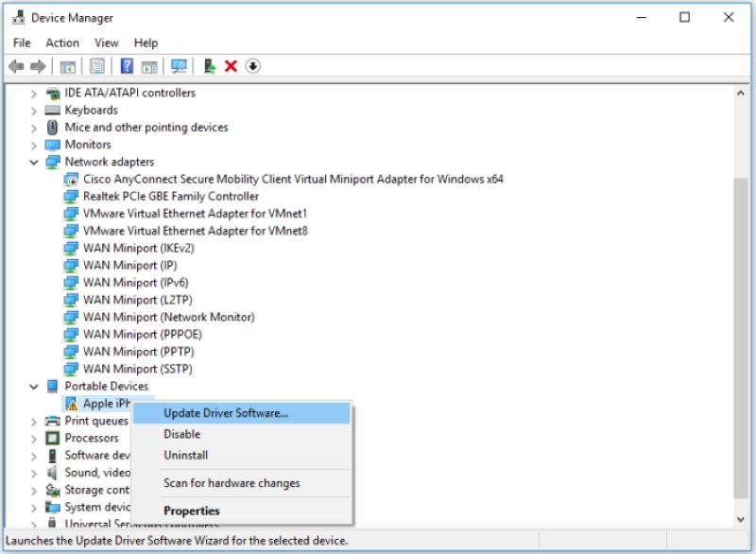Expand the Monitors category
This screenshot has width=756, height=554.
tap(34, 144)
